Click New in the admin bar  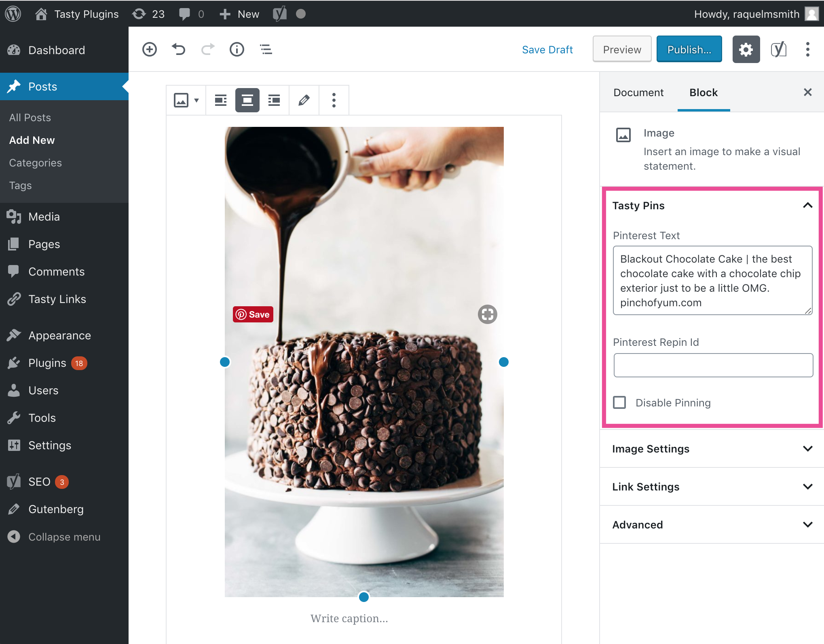coord(239,14)
